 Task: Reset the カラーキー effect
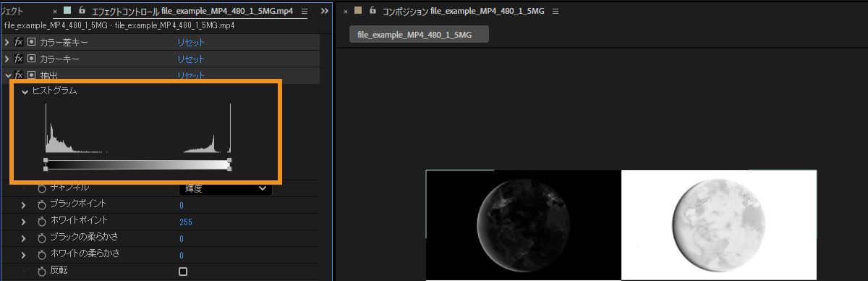click(x=191, y=59)
